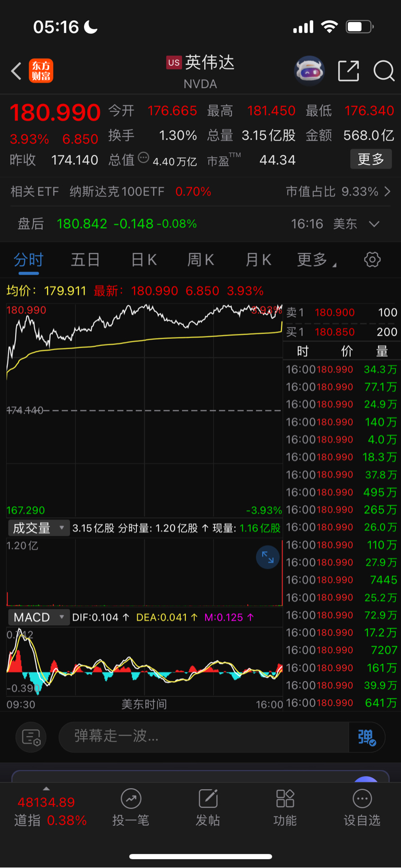Open the 更多 chart period dropdown
This screenshot has width=401, height=868.
pos(316,259)
